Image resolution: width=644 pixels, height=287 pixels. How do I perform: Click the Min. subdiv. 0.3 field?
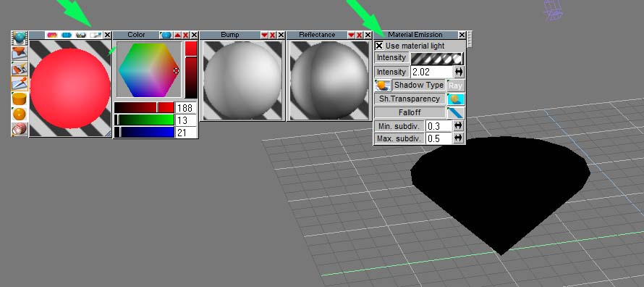438,126
